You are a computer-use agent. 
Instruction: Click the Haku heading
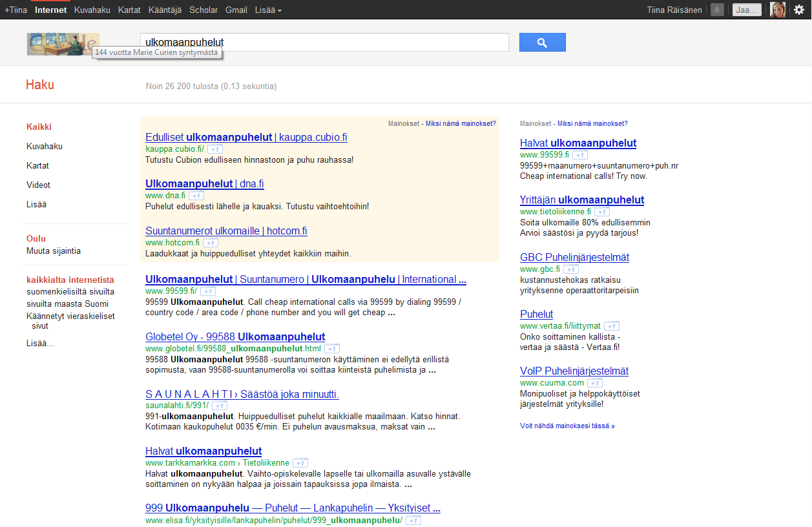(x=40, y=85)
